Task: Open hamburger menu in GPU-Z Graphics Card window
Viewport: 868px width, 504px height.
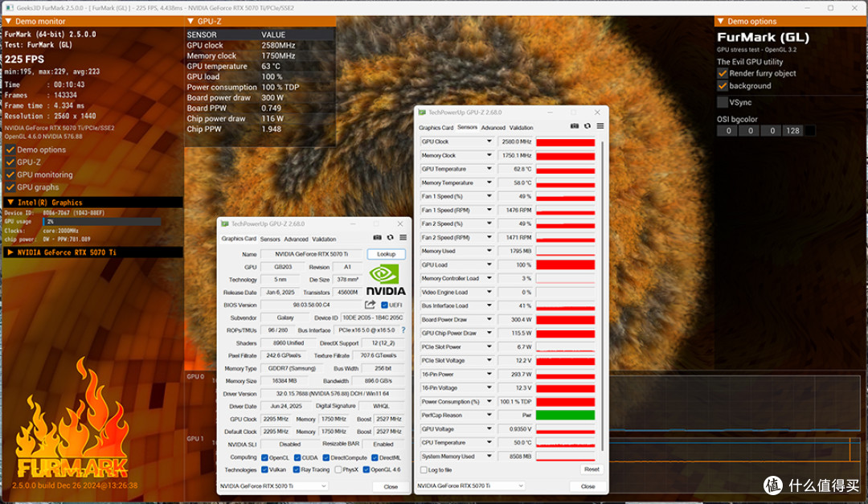Action: pyautogui.click(x=403, y=238)
